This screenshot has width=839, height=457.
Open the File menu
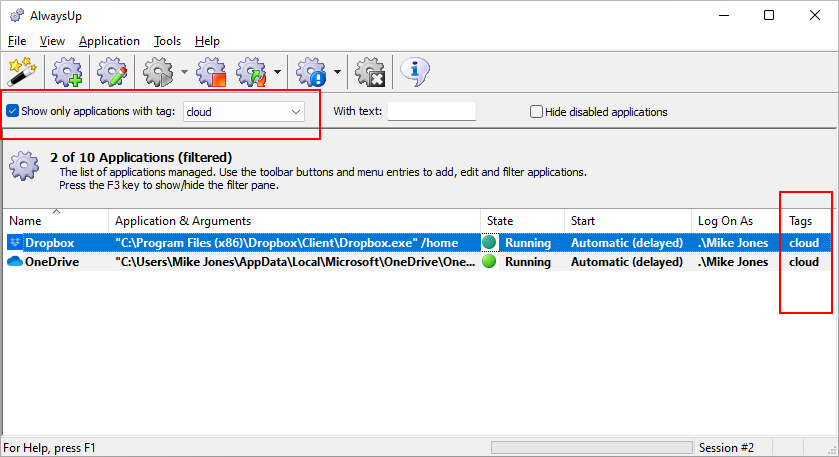point(17,41)
